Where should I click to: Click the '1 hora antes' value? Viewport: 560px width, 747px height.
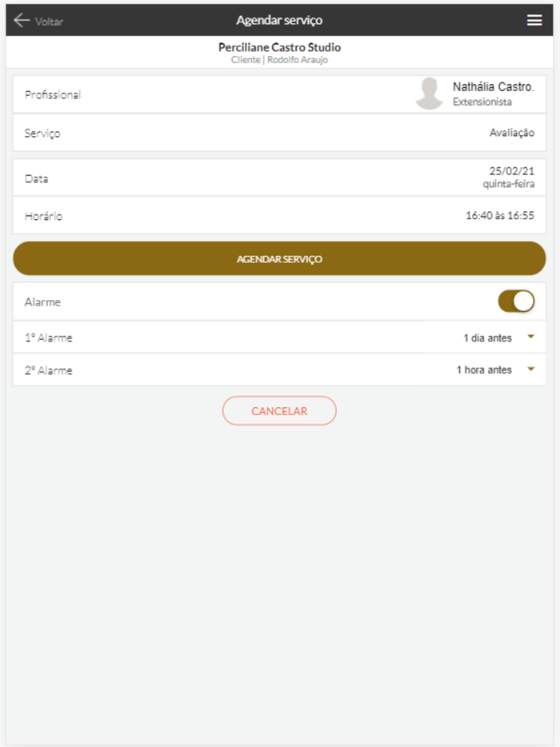[484, 370]
